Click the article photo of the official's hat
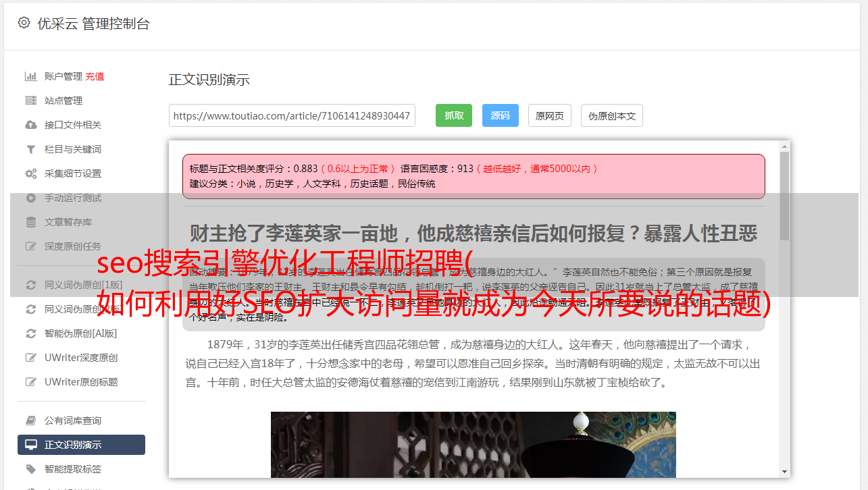868x490 pixels. pos(473,445)
